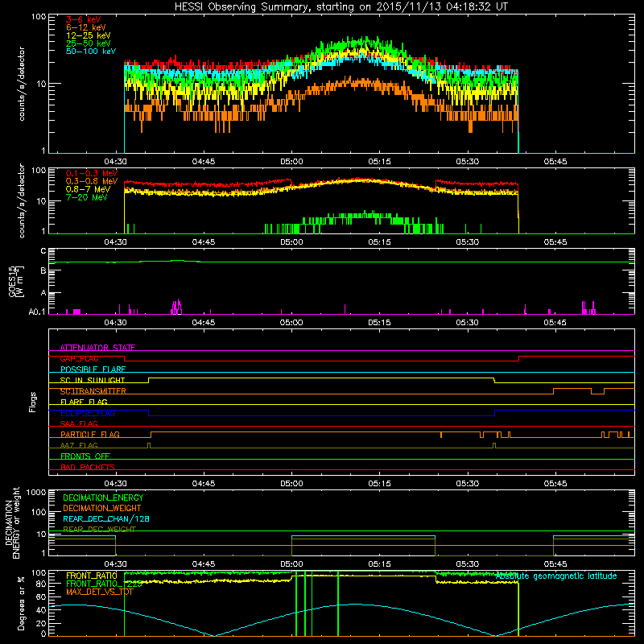Select the FLARE_FLAG label
Viewport: 644px width, 644px height.
tap(84, 402)
